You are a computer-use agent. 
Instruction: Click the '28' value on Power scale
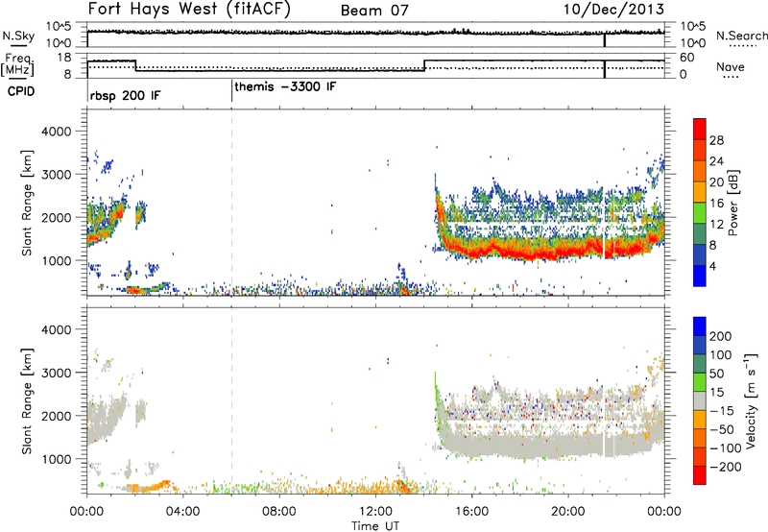pos(716,140)
